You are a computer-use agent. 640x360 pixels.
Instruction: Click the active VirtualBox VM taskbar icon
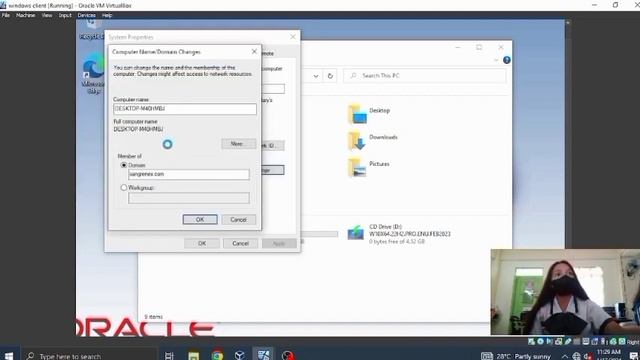click(264, 355)
